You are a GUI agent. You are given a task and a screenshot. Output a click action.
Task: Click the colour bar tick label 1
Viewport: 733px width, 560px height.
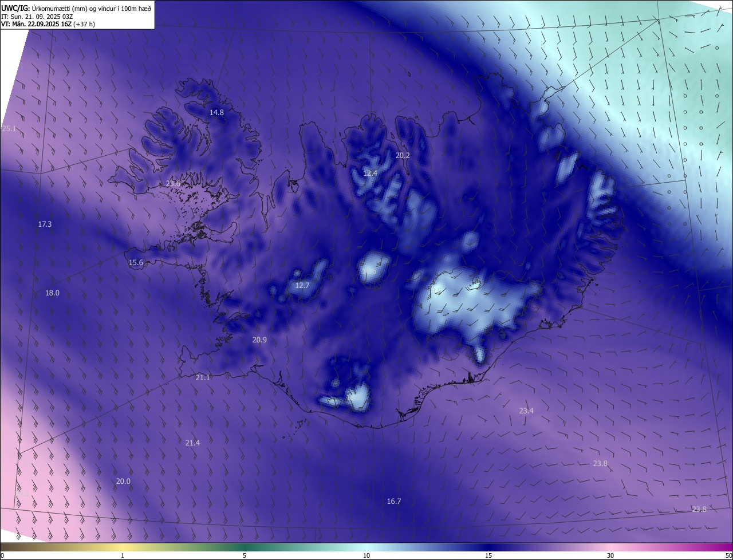[x=123, y=555]
